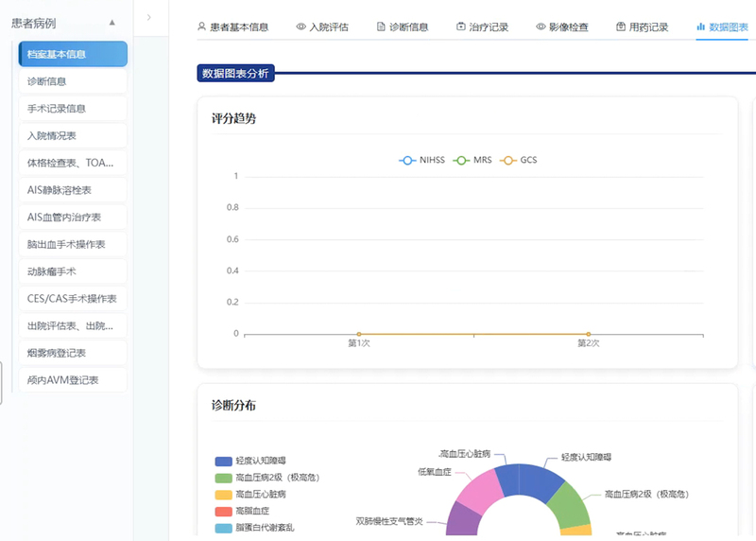The width and height of the screenshot is (756, 541).
Task: Click the document icon beside 诊断信息
Action: (381, 26)
